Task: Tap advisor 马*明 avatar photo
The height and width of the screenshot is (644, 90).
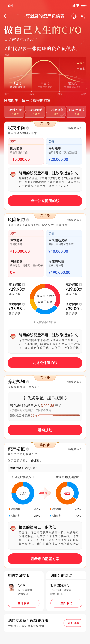Action: tap(12, 587)
